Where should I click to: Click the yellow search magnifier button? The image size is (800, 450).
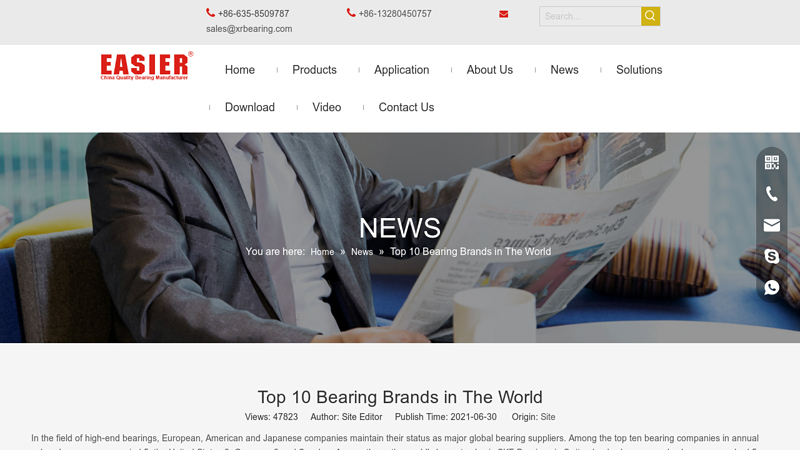(x=651, y=16)
